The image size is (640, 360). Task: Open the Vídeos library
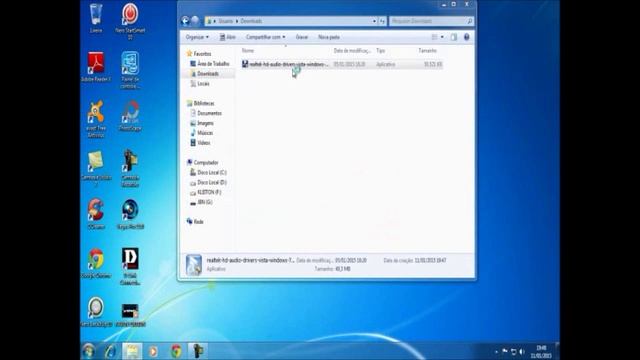[200, 143]
